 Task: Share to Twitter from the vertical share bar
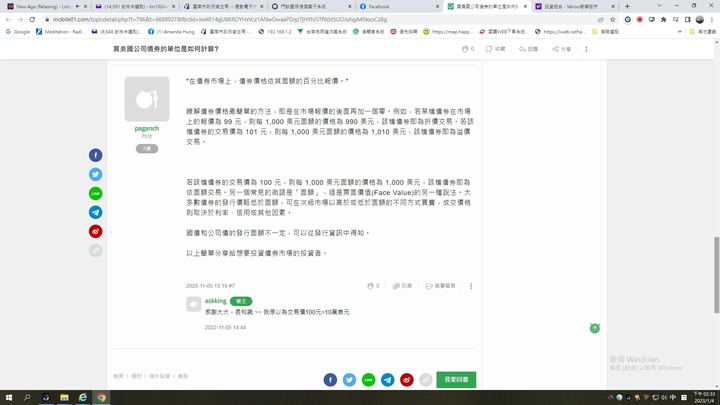pyautogui.click(x=96, y=174)
